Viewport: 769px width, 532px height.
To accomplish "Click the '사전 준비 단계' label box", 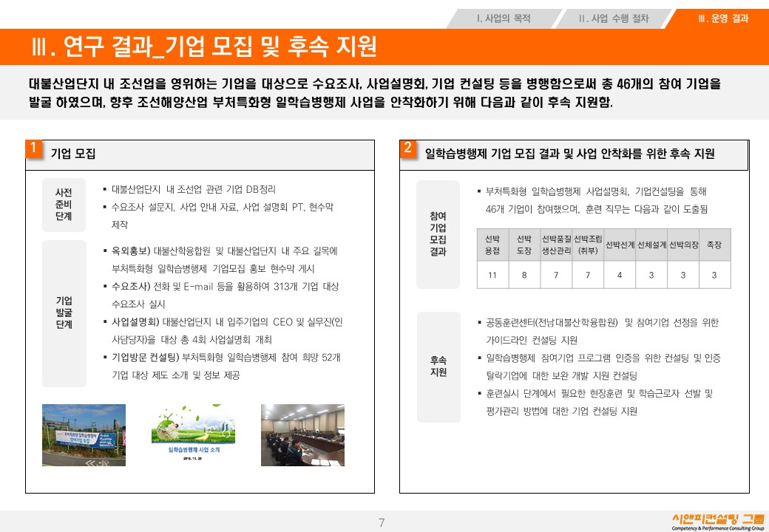I will (x=64, y=205).
